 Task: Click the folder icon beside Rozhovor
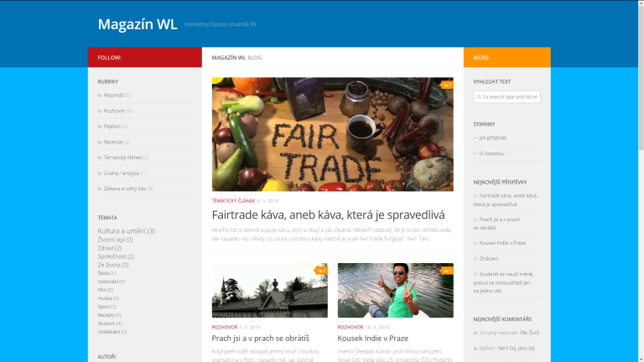[100, 111]
